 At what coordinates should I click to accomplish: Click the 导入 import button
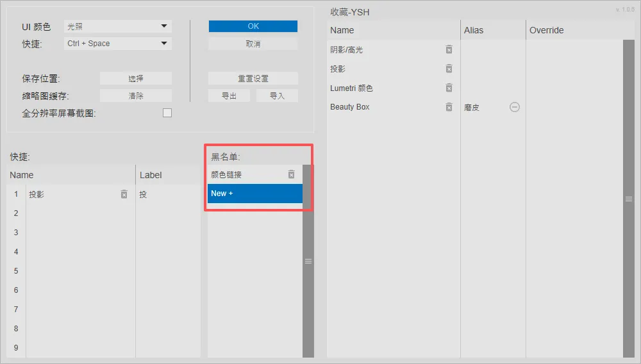(x=277, y=95)
